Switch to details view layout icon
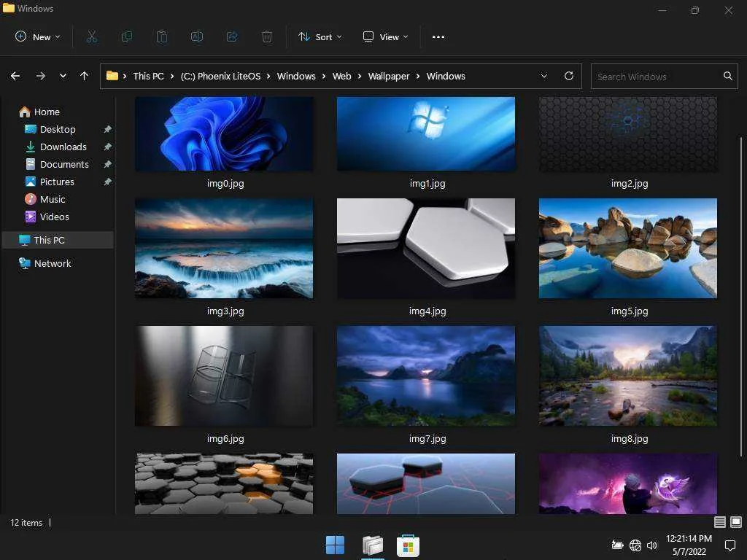Screen dimensions: 747x560 (x=720, y=522)
